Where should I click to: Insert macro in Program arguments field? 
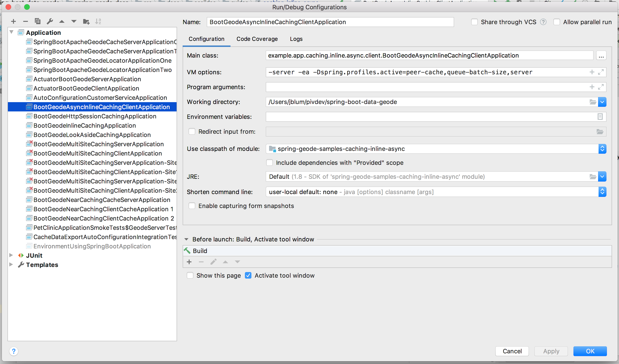click(592, 87)
